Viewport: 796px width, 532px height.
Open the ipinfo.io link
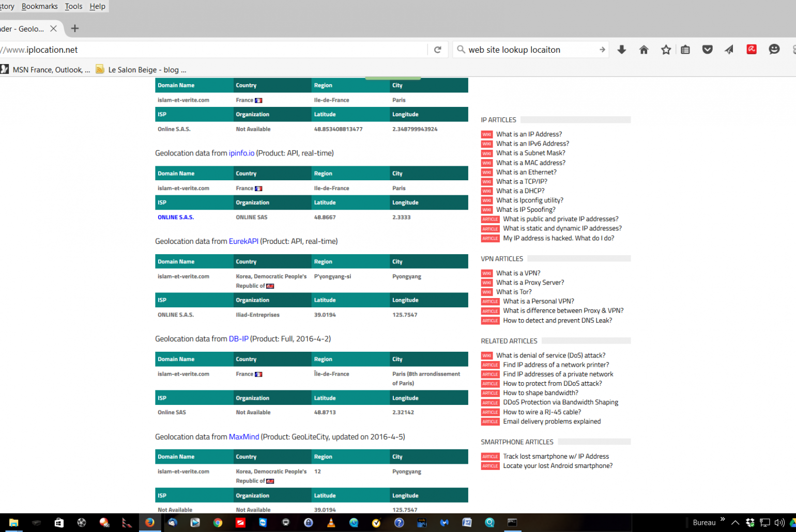tap(241, 153)
